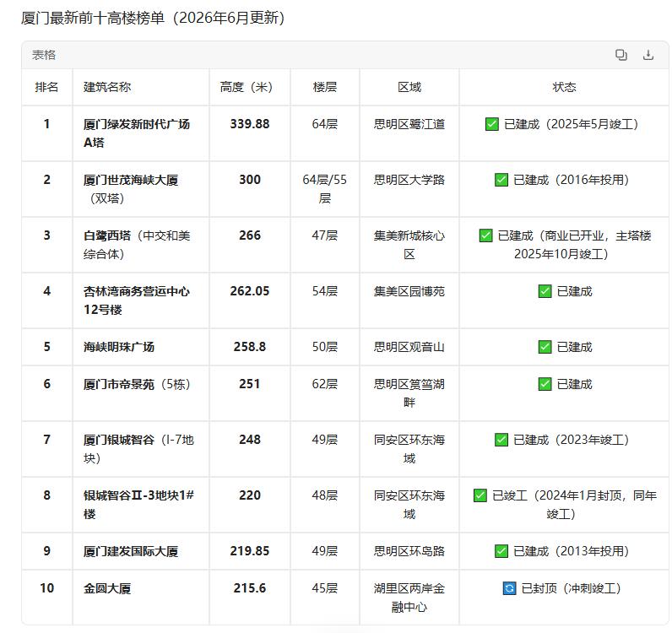Click the floor count 64层/55层
Viewport: 672px width, 633px height.
324,189
